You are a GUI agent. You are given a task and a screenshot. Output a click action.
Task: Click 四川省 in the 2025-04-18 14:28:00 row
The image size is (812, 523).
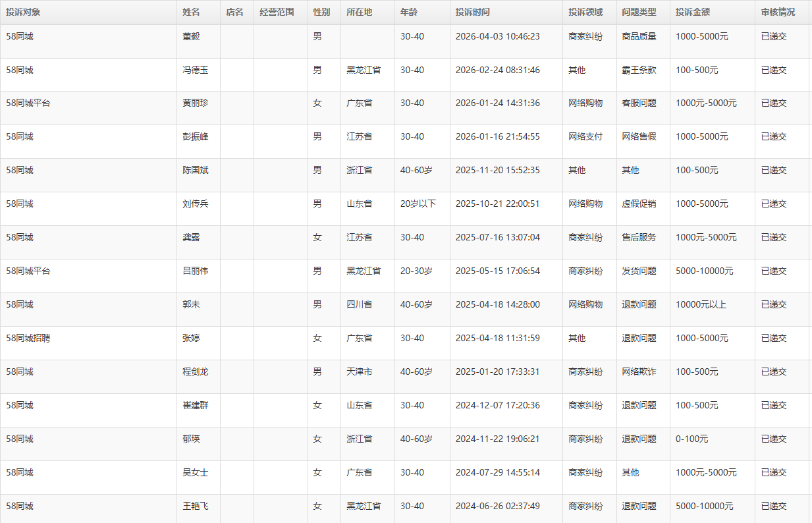[x=360, y=304]
